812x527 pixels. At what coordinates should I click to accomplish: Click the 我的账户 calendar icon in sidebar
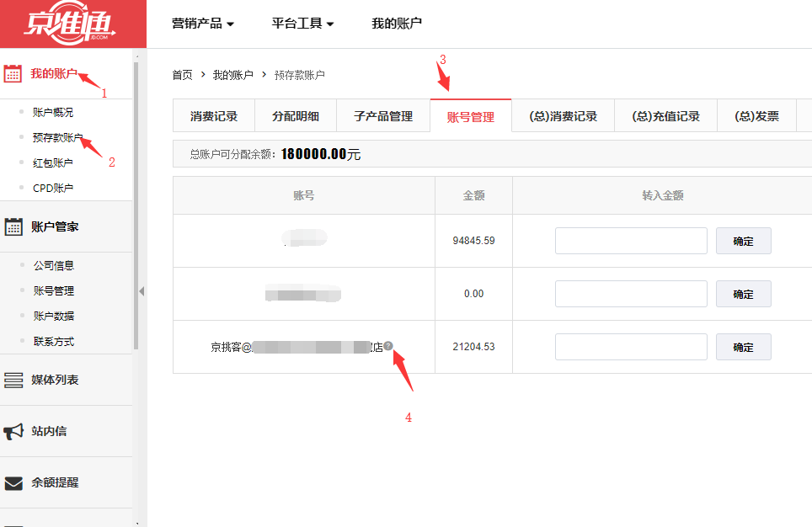click(x=13, y=74)
